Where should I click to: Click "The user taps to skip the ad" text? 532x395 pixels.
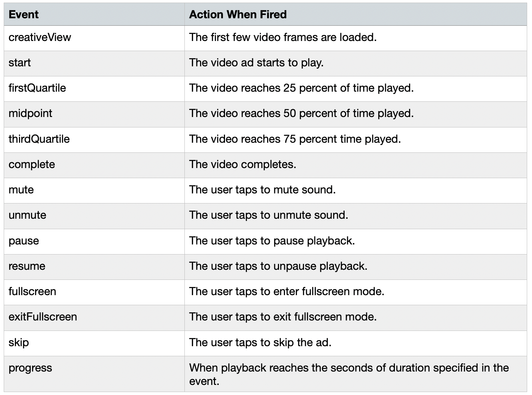[260, 342]
